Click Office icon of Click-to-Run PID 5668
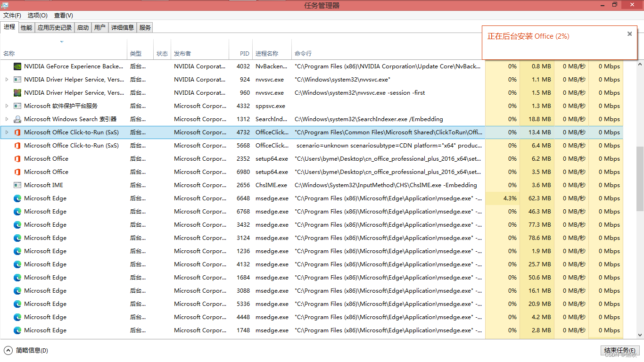 click(x=17, y=146)
